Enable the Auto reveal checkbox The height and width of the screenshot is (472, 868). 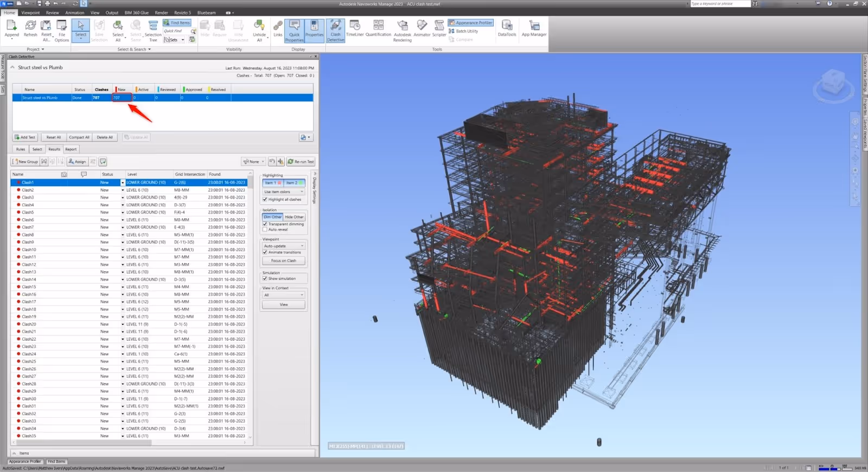pos(265,229)
